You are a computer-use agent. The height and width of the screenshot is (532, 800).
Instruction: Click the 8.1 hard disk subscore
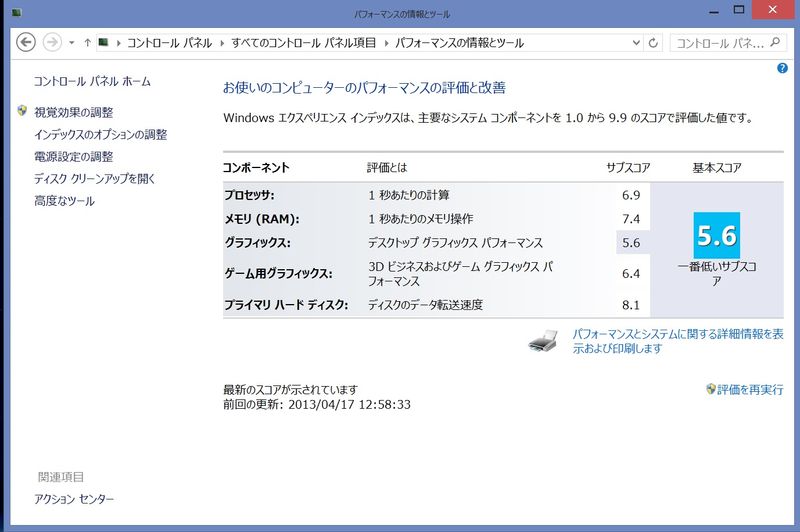coord(631,305)
